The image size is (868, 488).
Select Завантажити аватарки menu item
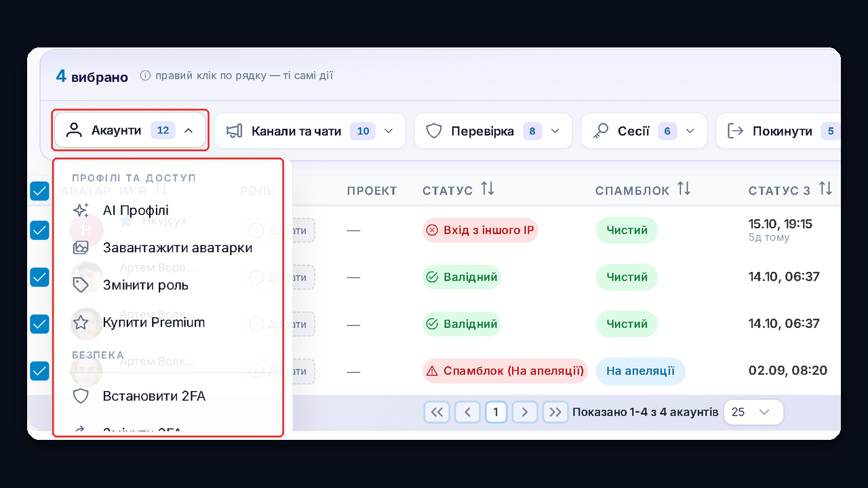click(168, 248)
